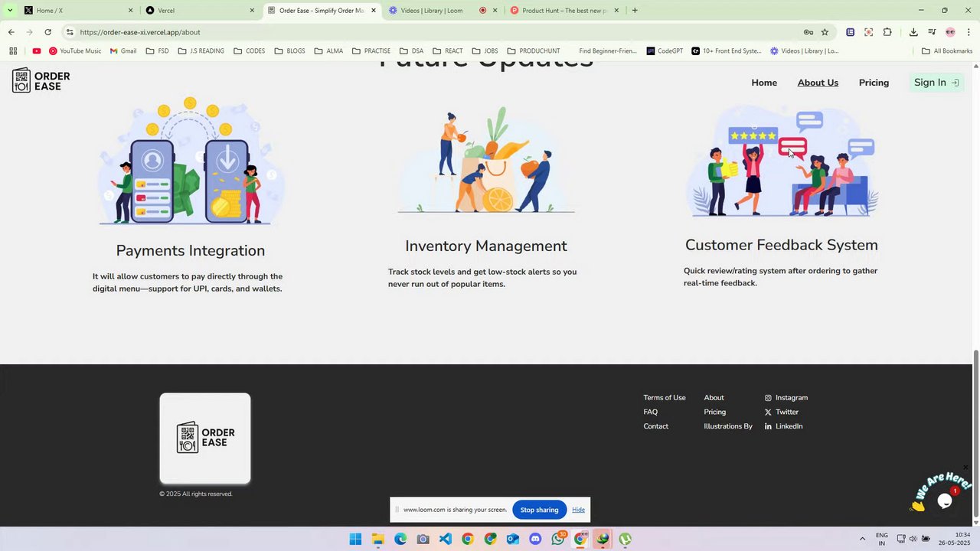This screenshot has width=980, height=551.
Task: Open uTorrent from the taskbar
Action: click(626, 539)
